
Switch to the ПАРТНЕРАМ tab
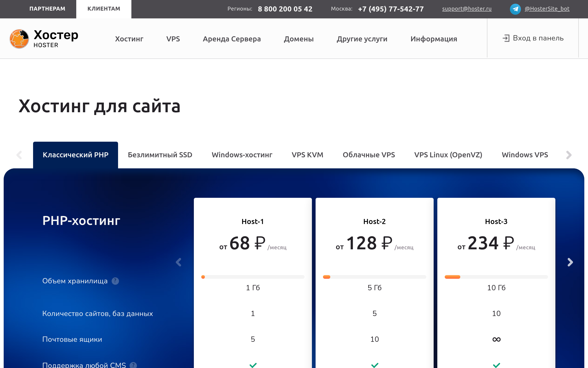pyautogui.click(x=47, y=9)
